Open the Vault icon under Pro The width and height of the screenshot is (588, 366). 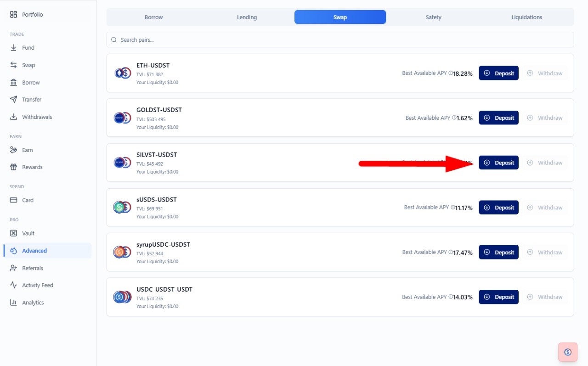click(x=13, y=233)
